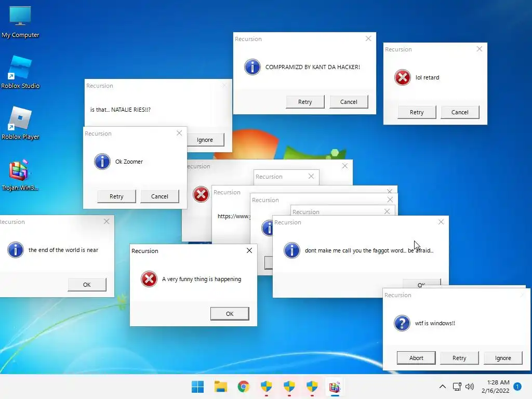This screenshot has width=532, height=399.
Task: Click Cancel in the Ok Zoomer dialog
Action: [x=160, y=196]
